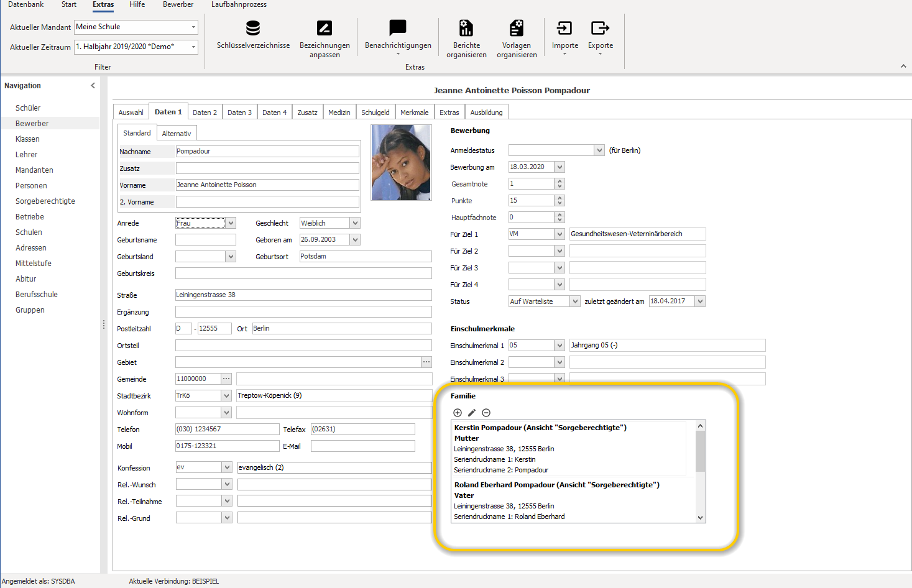Open the Exporte menu icon
The width and height of the screenshot is (912, 588).
(x=600, y=28)
